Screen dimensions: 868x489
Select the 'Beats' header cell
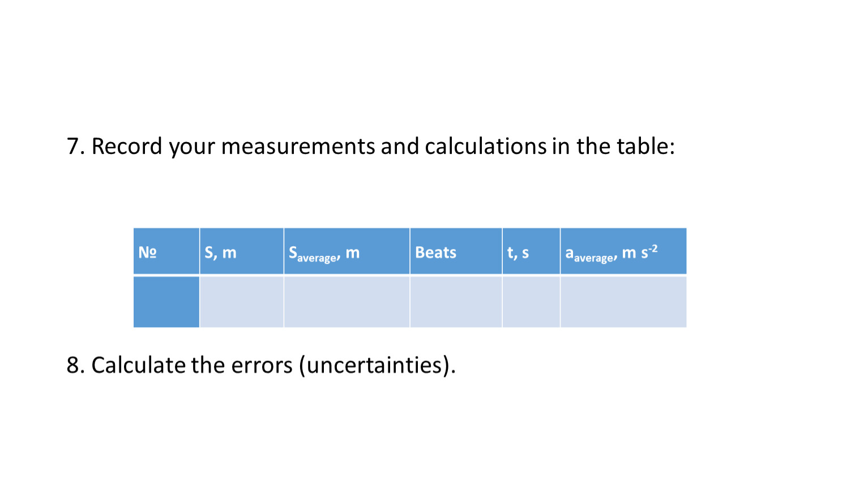455,252
